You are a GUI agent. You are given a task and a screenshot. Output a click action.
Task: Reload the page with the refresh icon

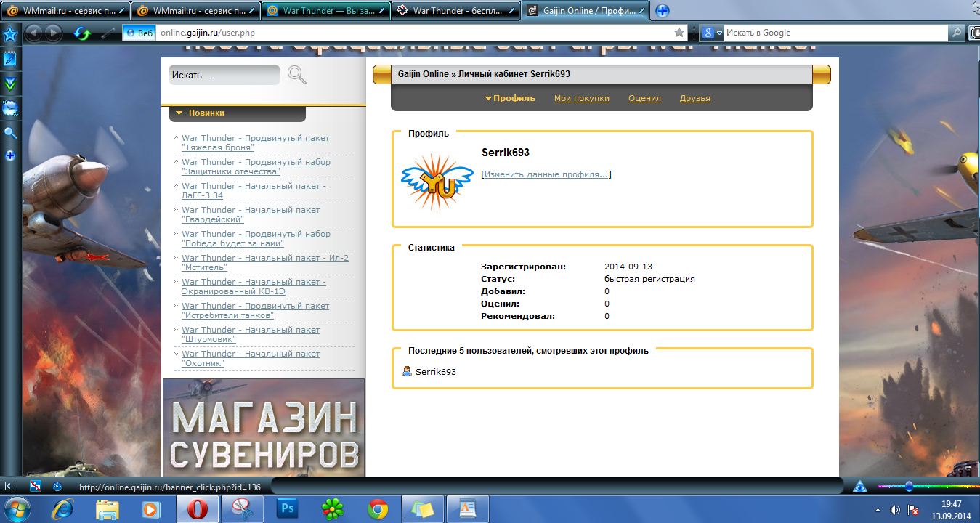click(x=82, y=33)
